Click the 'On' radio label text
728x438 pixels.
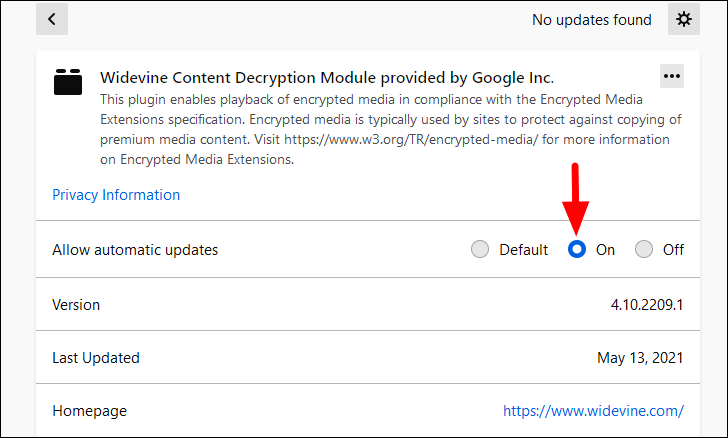click(x=605, y=250)
